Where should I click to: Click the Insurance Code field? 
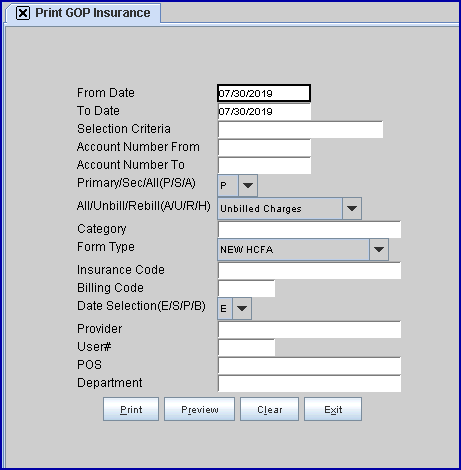point(309,270)
